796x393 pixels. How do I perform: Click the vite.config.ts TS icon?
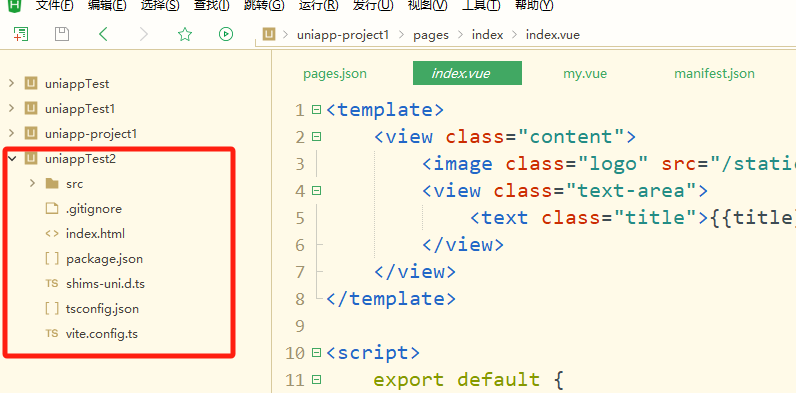tap(52, 334)
